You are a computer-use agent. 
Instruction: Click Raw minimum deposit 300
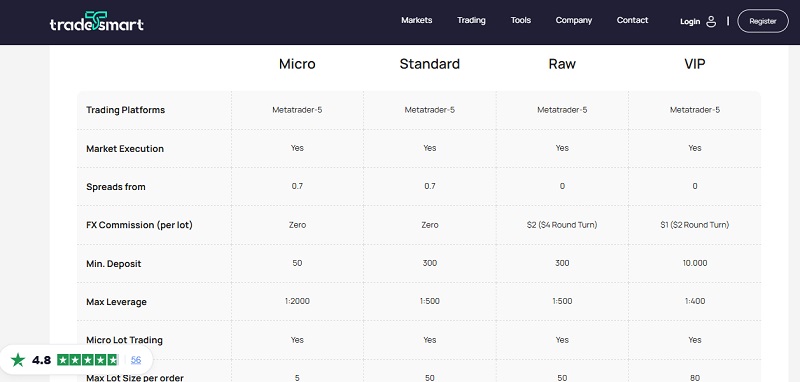(x=562, y=263)
